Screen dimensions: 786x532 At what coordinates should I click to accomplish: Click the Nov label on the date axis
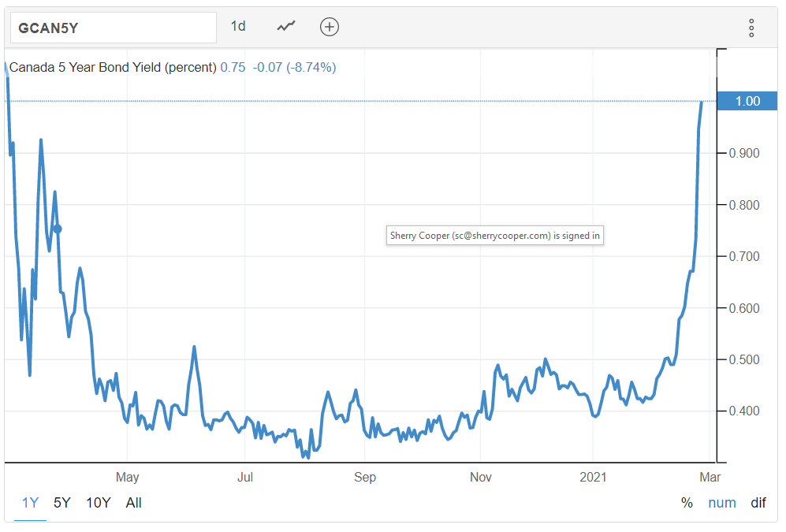pos(481,477)
